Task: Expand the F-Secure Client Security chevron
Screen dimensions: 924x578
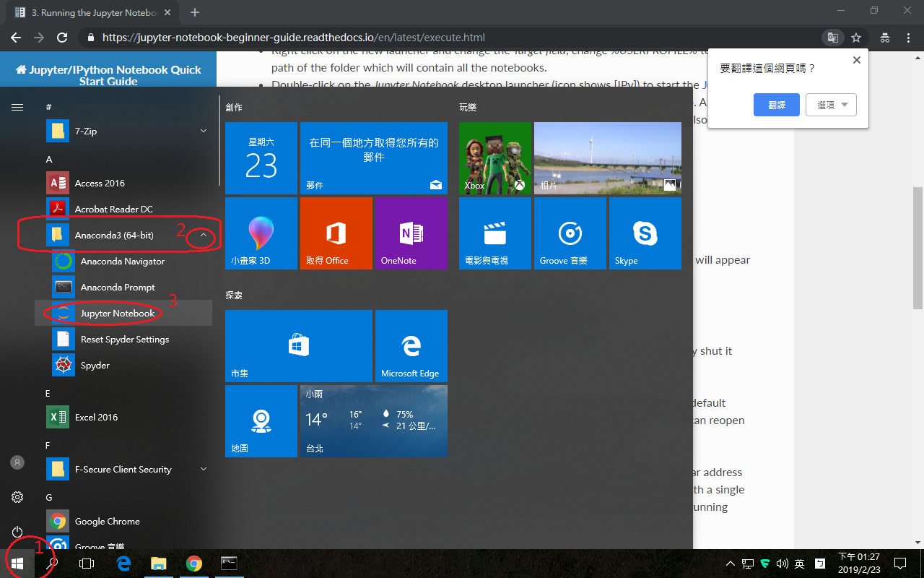Action: click(x=204, y=469)
